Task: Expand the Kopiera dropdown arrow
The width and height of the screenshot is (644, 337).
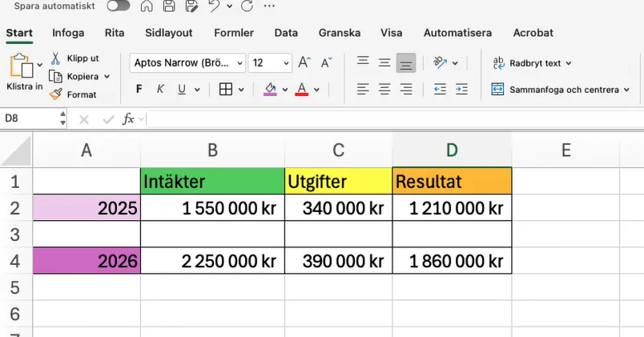Action: pyautogui.click(x=107, y=77)
